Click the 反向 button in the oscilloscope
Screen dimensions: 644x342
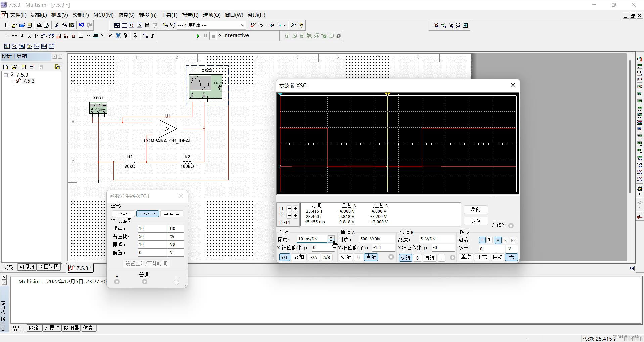tap(476, 209)
